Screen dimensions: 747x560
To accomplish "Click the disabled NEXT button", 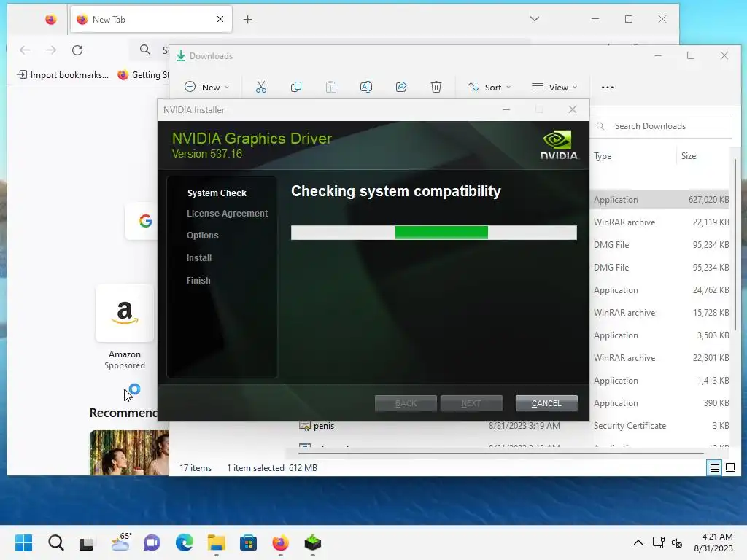I will [471, 403].
